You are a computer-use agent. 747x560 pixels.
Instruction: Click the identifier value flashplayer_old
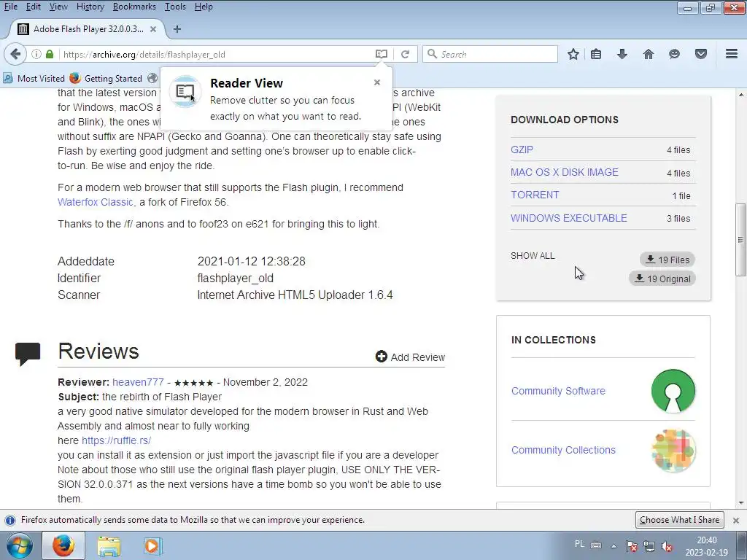(x=236, y=278)
